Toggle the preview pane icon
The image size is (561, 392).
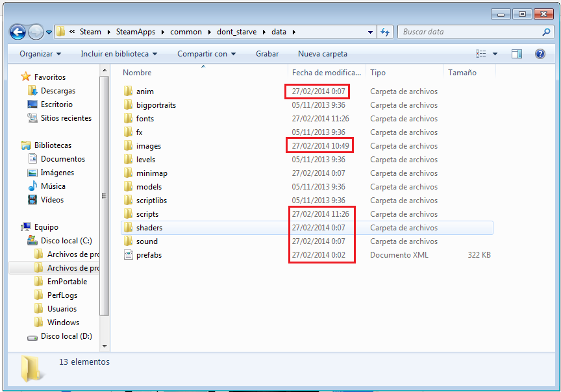pyautogui.click(x=517, y=54)
